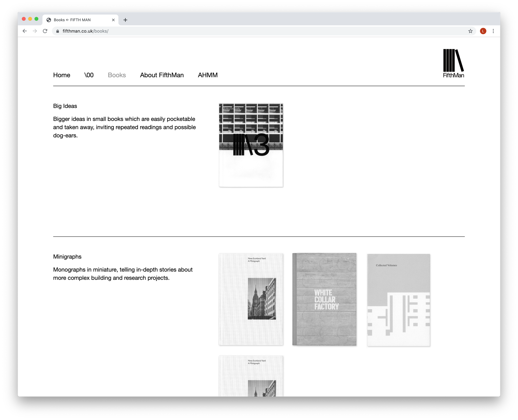Click the padlock site info icon
This screenshot has width=518, height=420.
pos(57,31)
